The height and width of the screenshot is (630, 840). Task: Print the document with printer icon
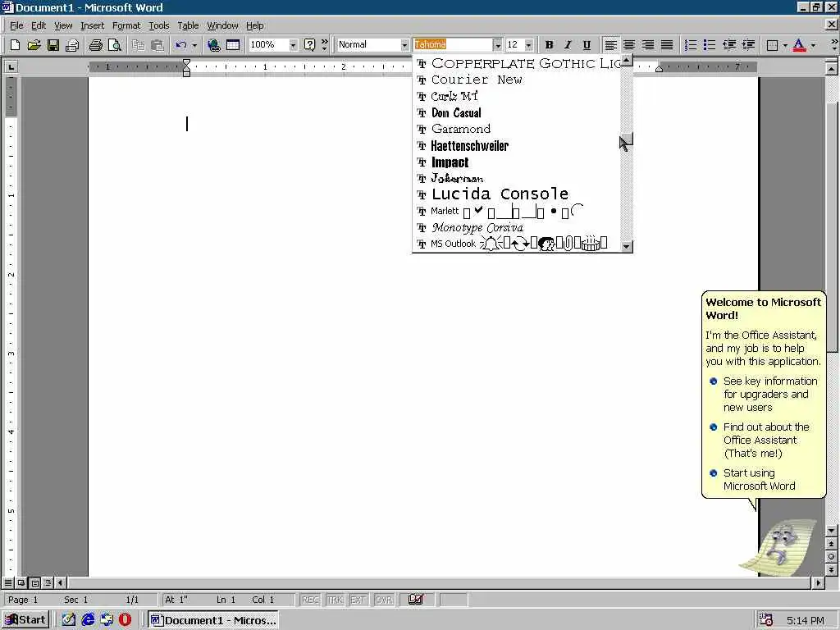[95, 45]
